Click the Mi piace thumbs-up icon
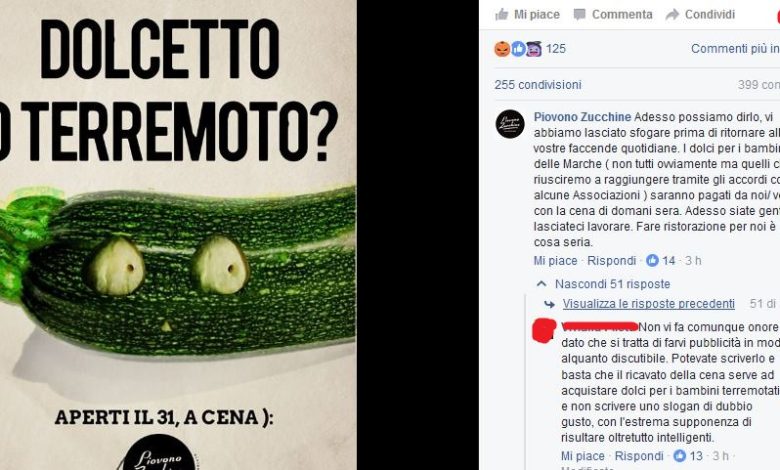This screenshot has width=780, height=470. click(501, 14)
